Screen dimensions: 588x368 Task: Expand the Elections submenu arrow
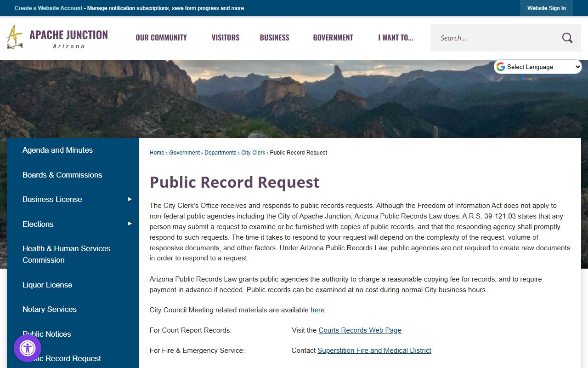point(130,224)
